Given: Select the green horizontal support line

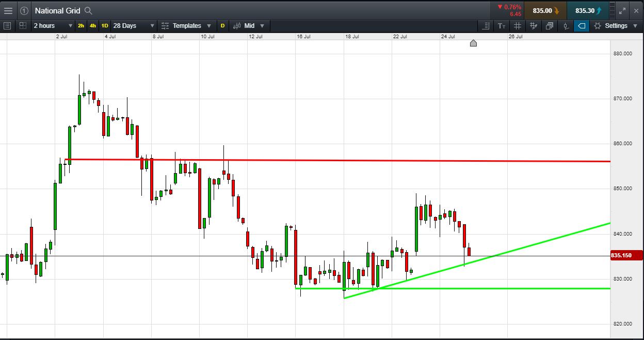Looking at the screenshot, I should [453, 288].
